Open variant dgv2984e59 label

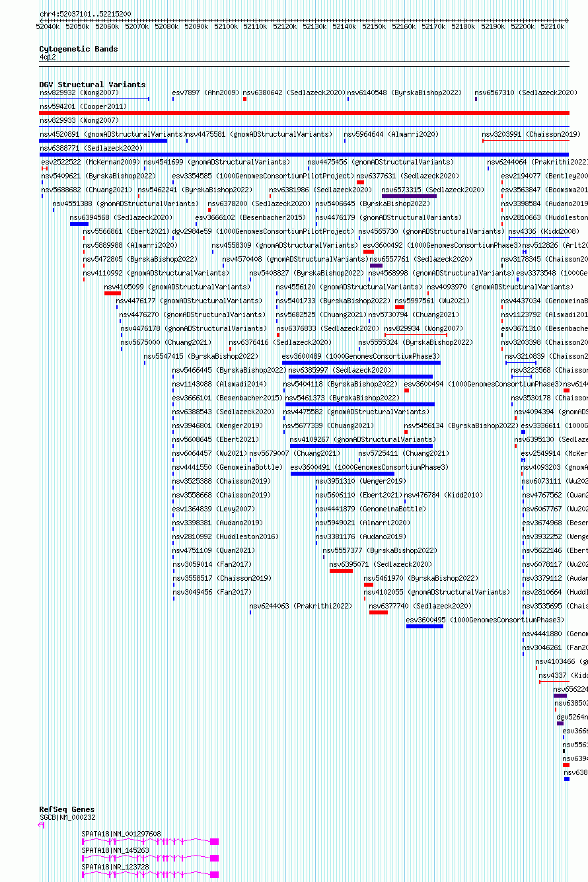(192, 231)
